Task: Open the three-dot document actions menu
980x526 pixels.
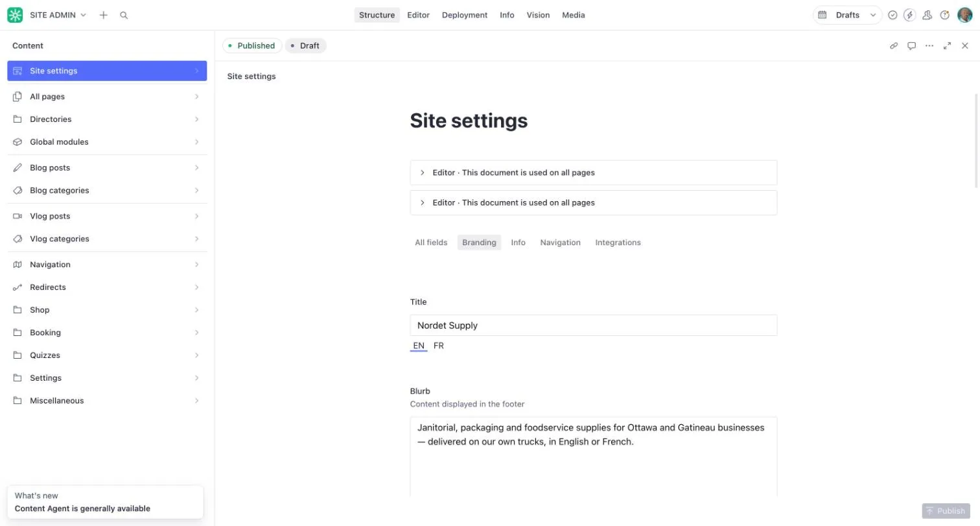Action: [x=929, y=45]
